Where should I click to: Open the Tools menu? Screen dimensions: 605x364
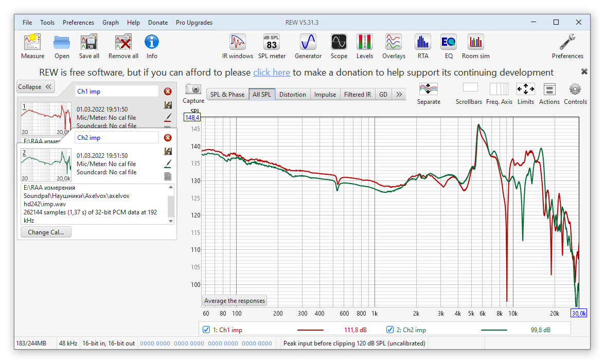[x=47, y=23]
